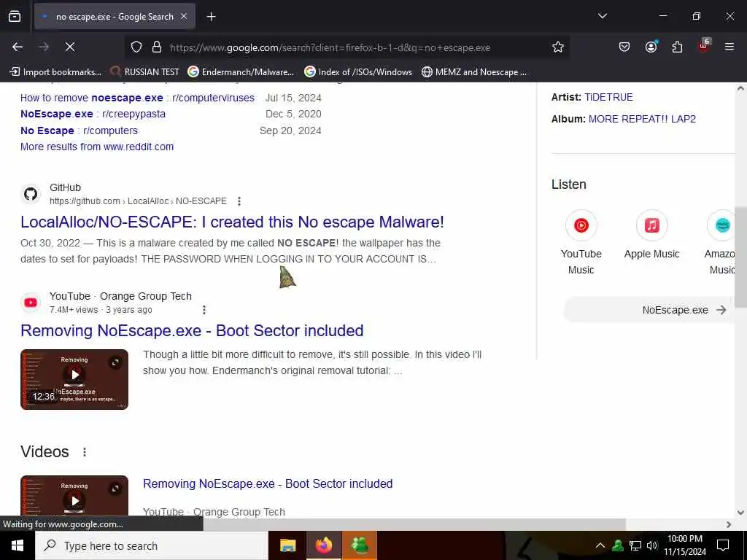The image size is (747, 560).
Task: Open a new tab with plus button
Action: click(x=211, y=17)
